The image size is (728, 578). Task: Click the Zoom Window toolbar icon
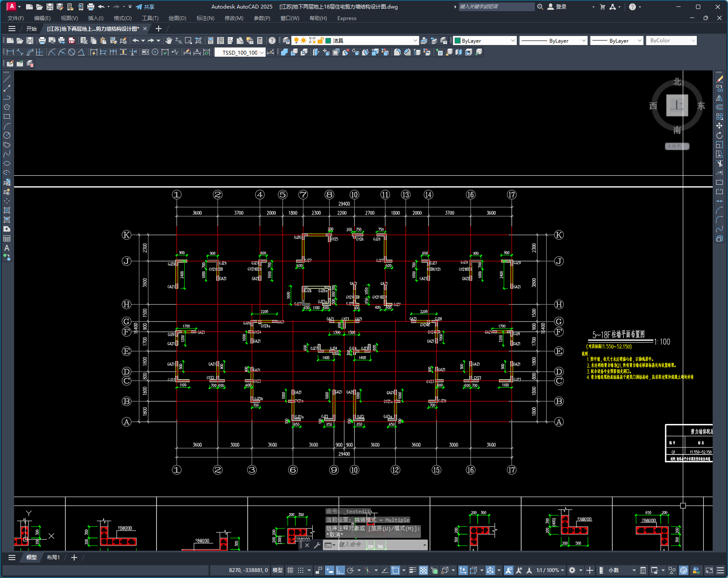(189, 41)
